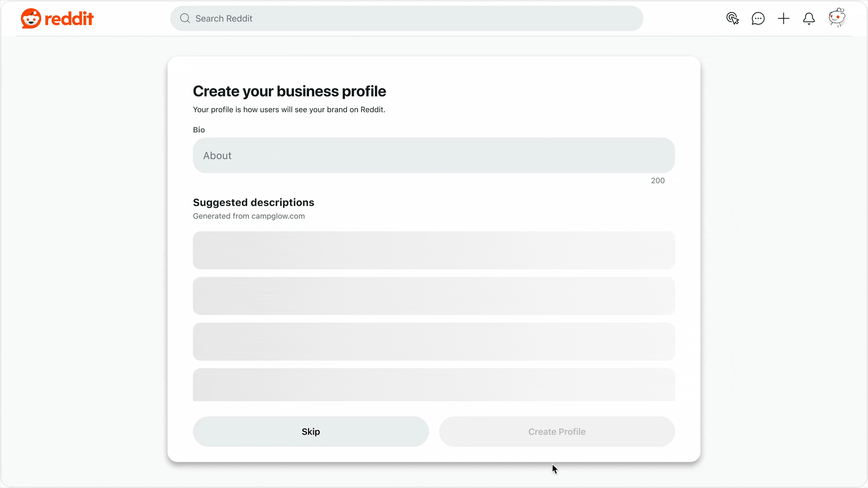Click the Search Reddit bar
868x488 pixels.
tap(406, 18)
